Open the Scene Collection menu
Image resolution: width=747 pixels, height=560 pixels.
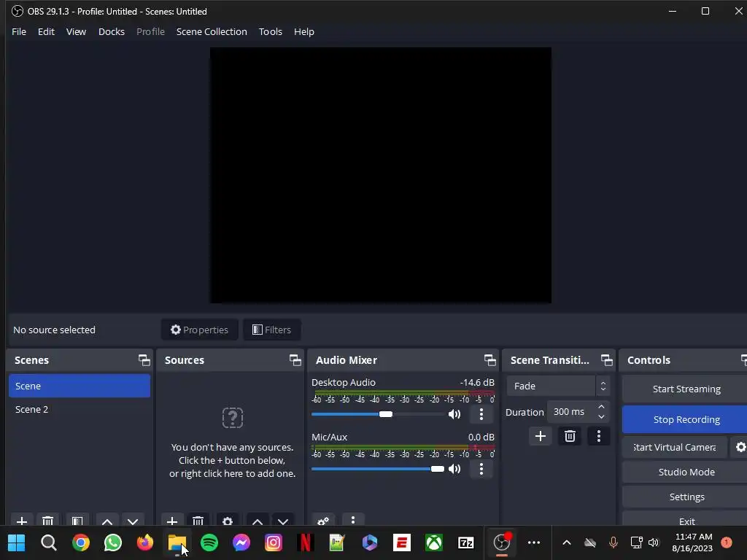[212, 31]
